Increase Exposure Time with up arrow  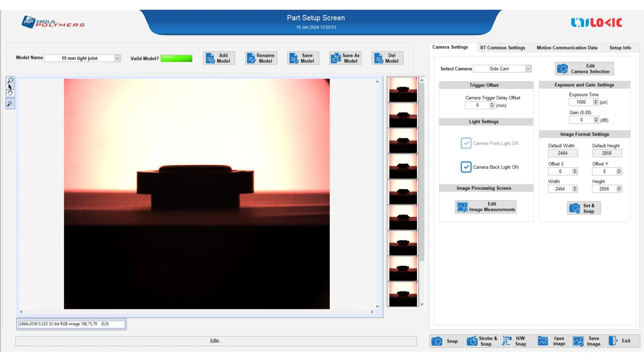coord(596,101)
